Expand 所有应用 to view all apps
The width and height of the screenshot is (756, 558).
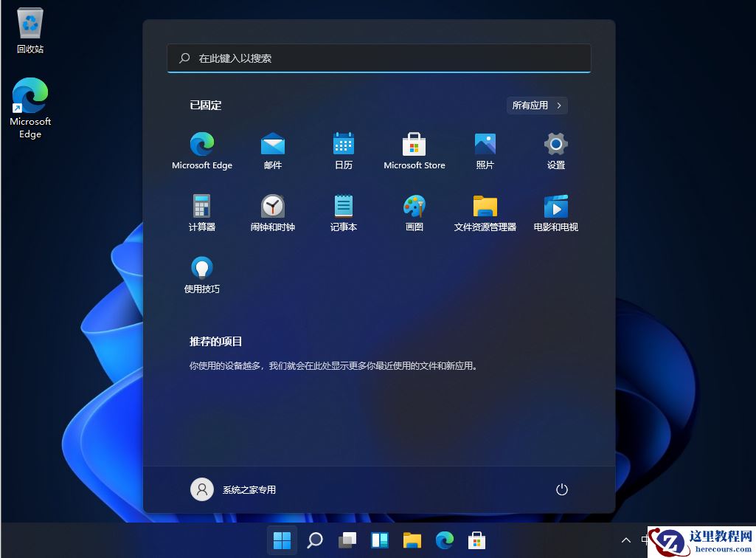(x=536, y=105)
